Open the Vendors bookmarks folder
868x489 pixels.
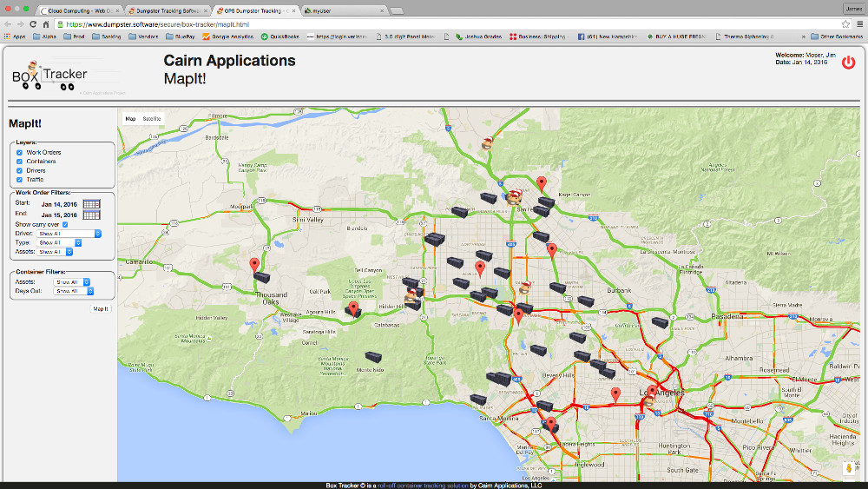click(x=143, y=36)
